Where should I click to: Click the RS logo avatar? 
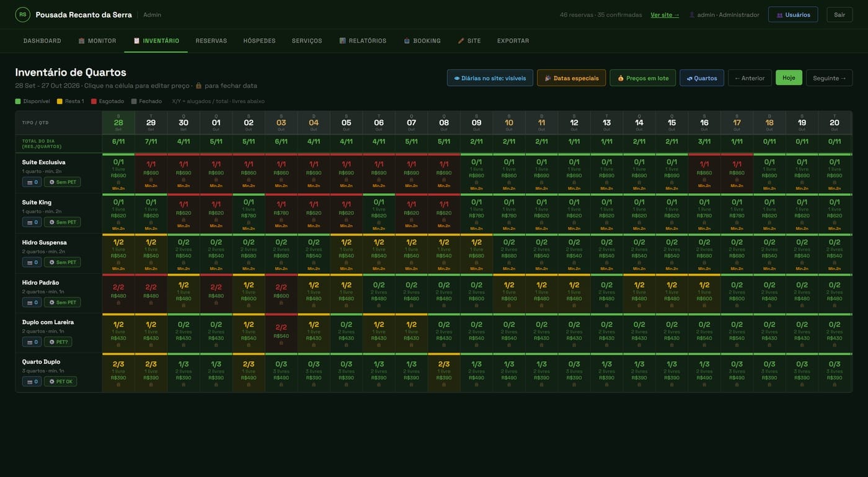click(x=22, y=14)
